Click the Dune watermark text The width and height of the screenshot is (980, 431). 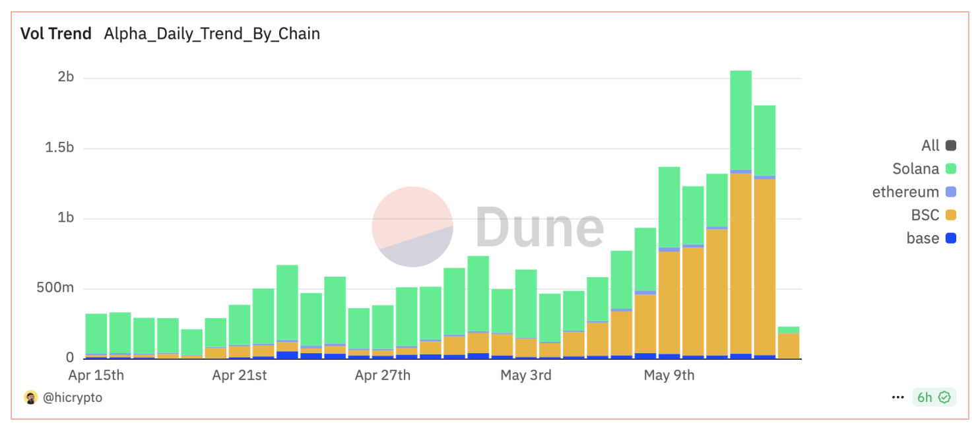point(539,226)
